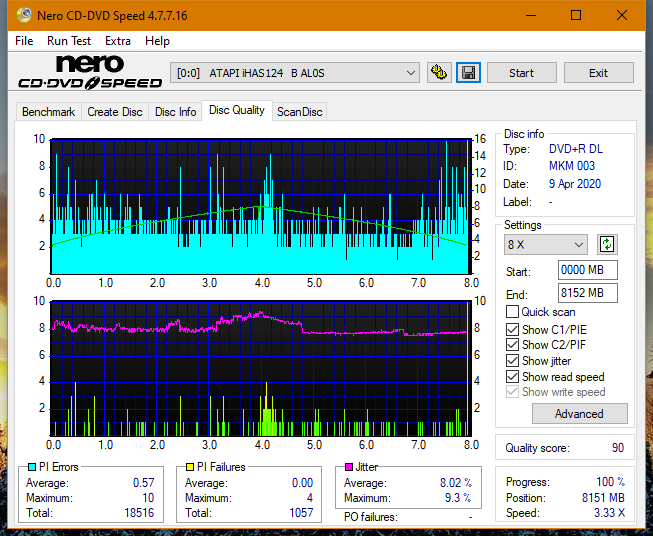This screenshot has height=536, width=653.
Task: Toggle the Show jitter checkbox
Action: (513, 361)
